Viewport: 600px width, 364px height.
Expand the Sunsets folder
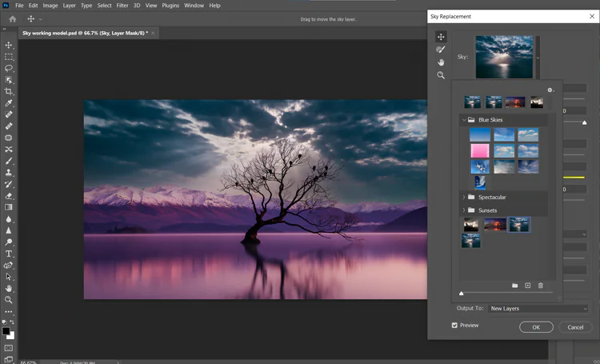pyautogui.click(x=463, y=210)
